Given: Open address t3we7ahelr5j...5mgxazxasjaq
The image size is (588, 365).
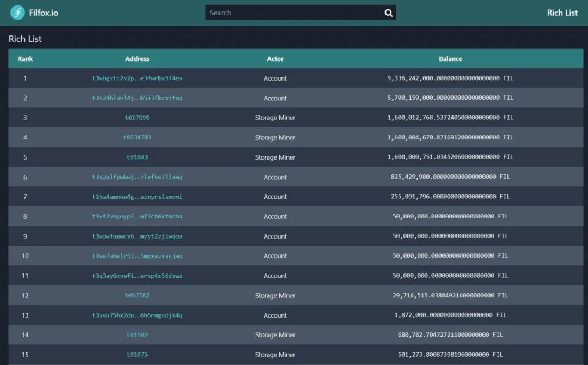Looking at the screenshot, I should point(137,256).
